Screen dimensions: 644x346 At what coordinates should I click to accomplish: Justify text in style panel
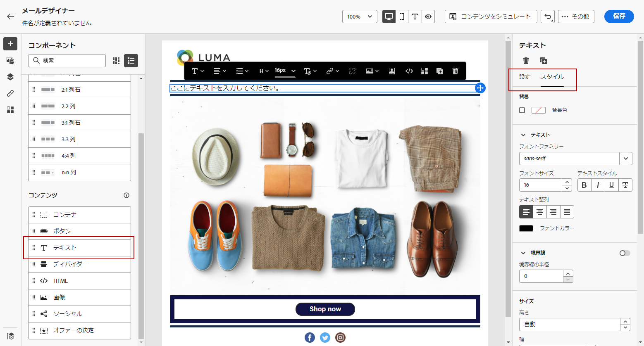tap(567, 212)
